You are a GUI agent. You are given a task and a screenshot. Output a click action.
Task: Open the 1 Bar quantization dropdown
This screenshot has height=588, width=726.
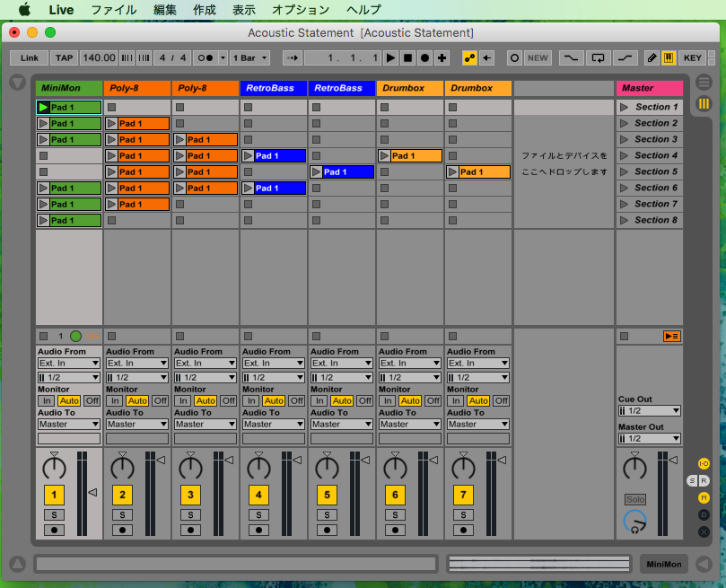click(250, 57)
